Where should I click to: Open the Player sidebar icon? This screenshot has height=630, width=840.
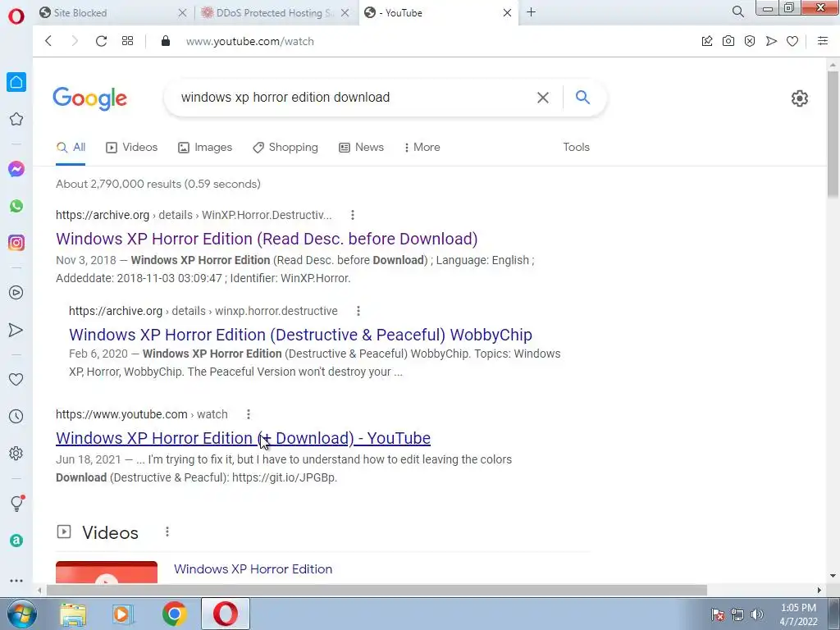coord(16,293)
